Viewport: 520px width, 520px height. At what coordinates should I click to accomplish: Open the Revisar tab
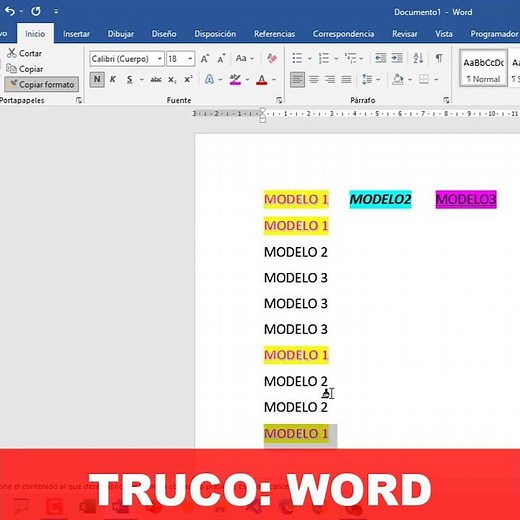tap(405, 34)
